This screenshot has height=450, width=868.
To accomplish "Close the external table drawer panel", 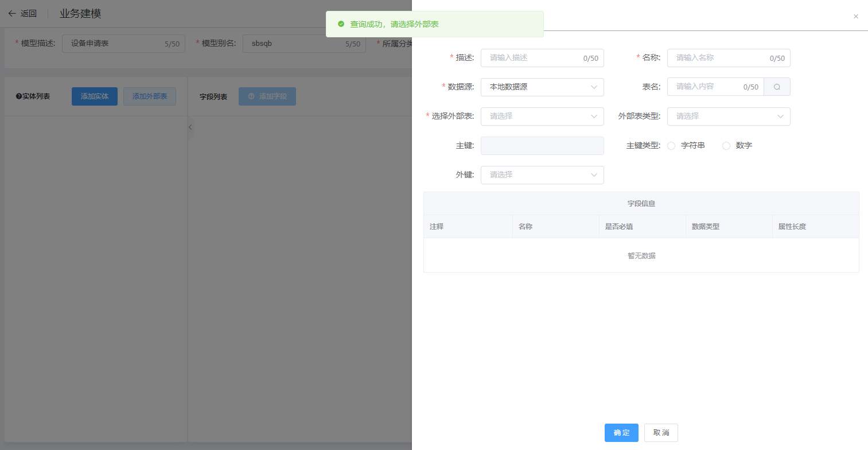I will 855,17.
